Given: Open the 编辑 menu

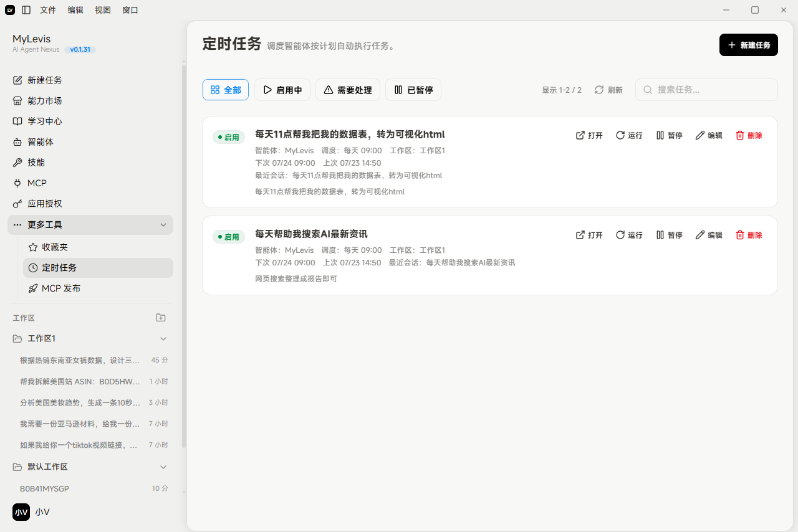Looking at the screenshot, I should click(75, 10).
